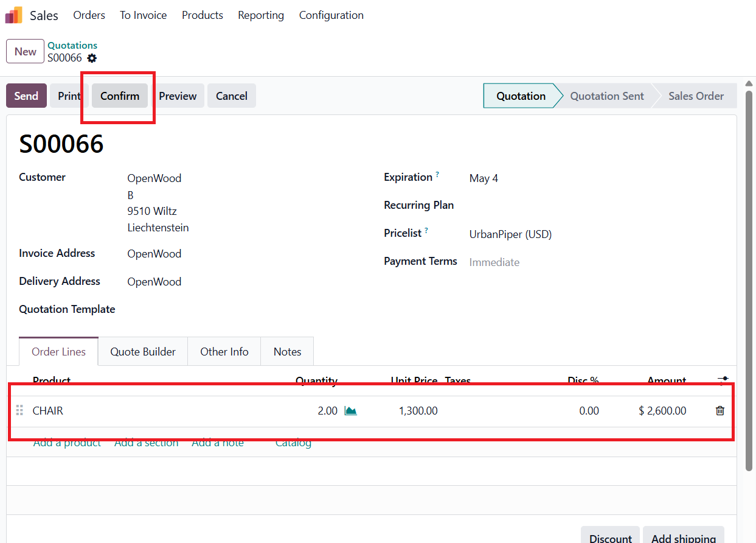Switch to the Other Info tab
Screen dimensions: 756x543
click(x=224, y=352)
